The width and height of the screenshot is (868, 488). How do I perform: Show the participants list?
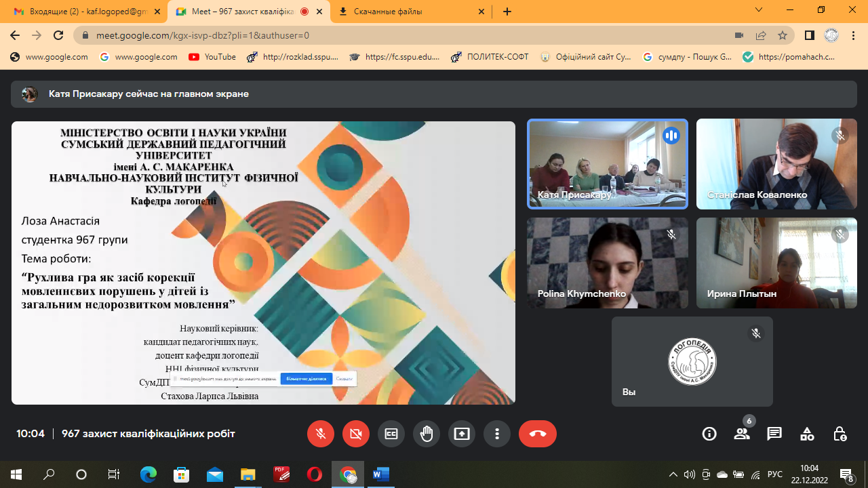pyautogui.click(x=742, y=434)
